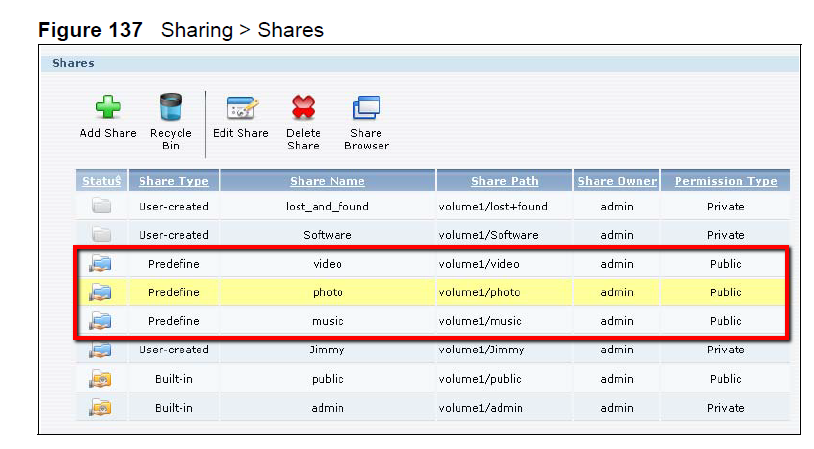
Task: Select the music share name cell
Action: tap(327, 321)
